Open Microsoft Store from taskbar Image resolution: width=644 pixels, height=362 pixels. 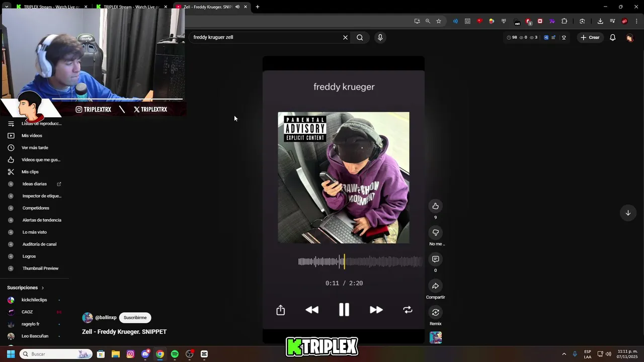[x=101, y=354]
